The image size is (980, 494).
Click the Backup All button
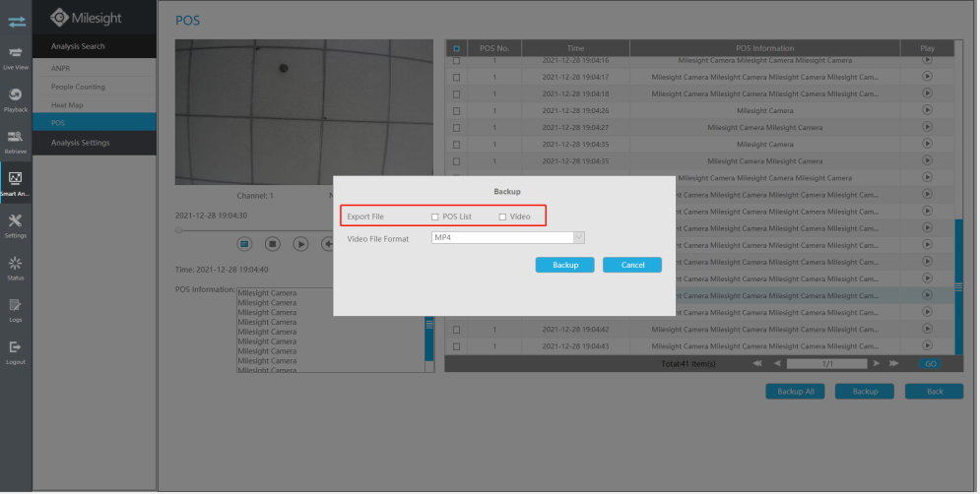coord(796,392)
